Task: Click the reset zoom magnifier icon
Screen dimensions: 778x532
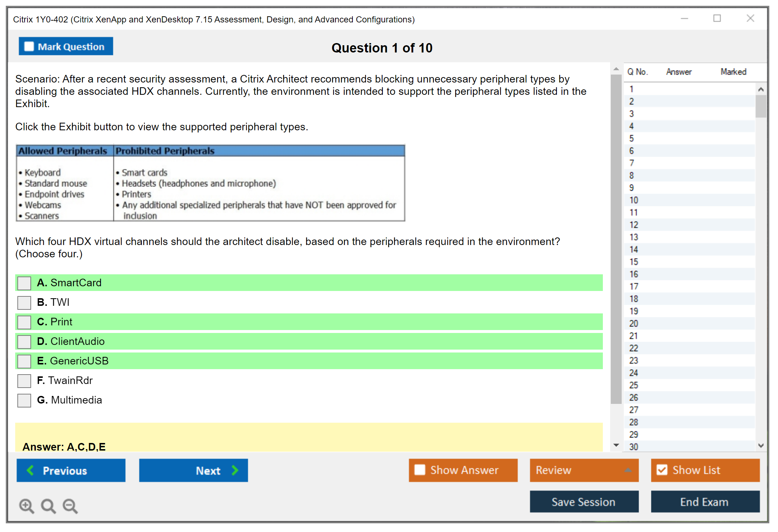Action: click(x=48, y=506)
